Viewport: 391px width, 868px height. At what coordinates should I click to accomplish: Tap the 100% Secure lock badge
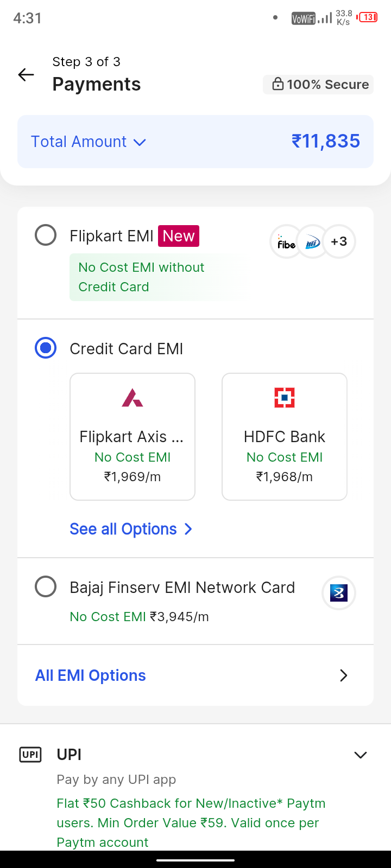point(318,85)
